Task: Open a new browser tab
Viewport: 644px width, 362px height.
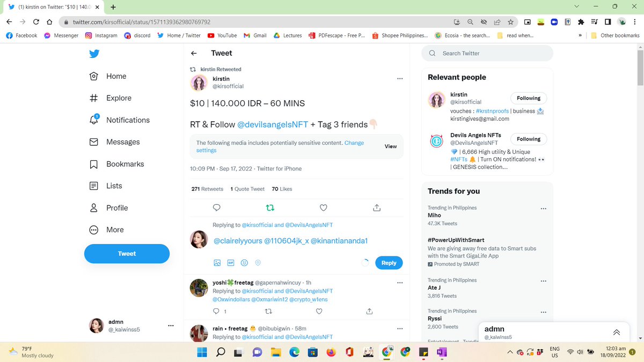Action: [113, 7]
